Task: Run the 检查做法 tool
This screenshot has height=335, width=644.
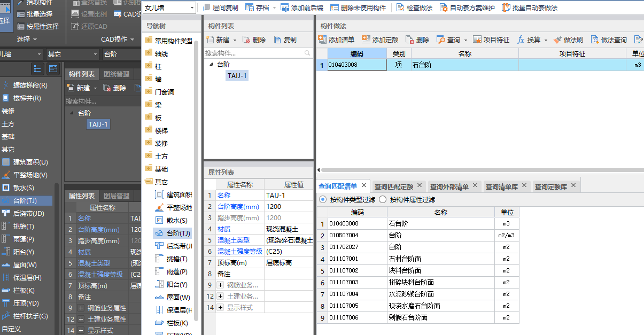Action: pyautogui.click(x=414, y=8)
